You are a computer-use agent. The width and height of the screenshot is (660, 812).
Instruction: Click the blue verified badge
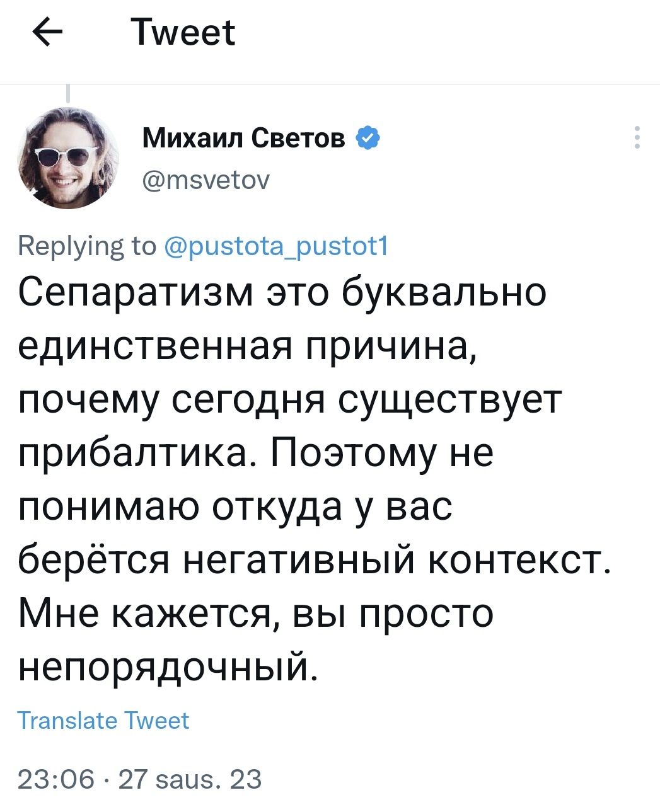point(367,137)
